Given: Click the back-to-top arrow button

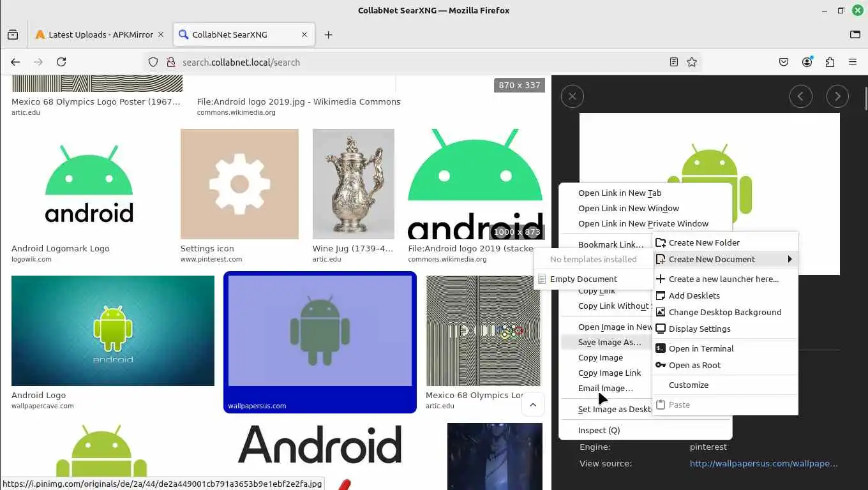Looking at the screenshot, I should pyautogui.click(x=533, y=405).
